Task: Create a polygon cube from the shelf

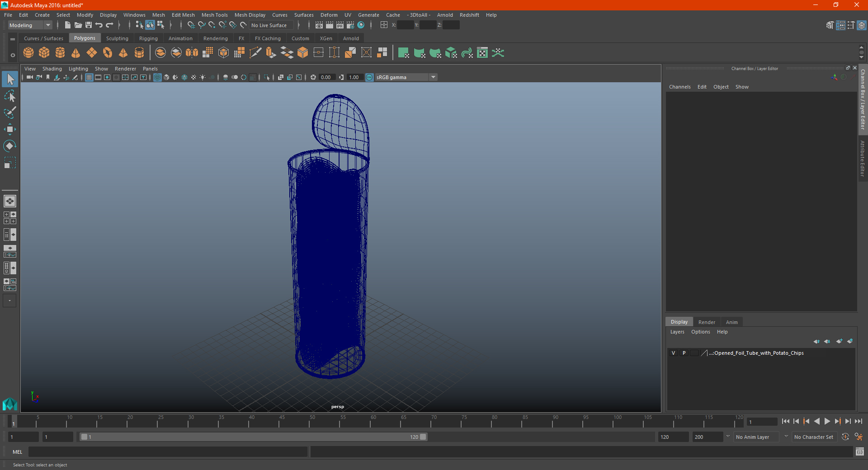Action: 44,53
